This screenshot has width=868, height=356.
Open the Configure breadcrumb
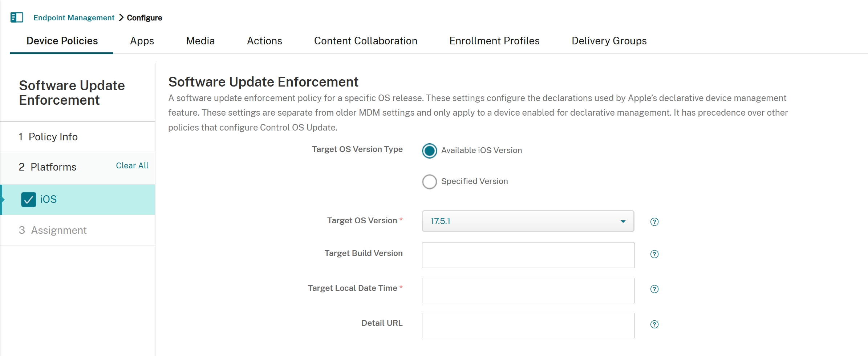tap(144, 17)
